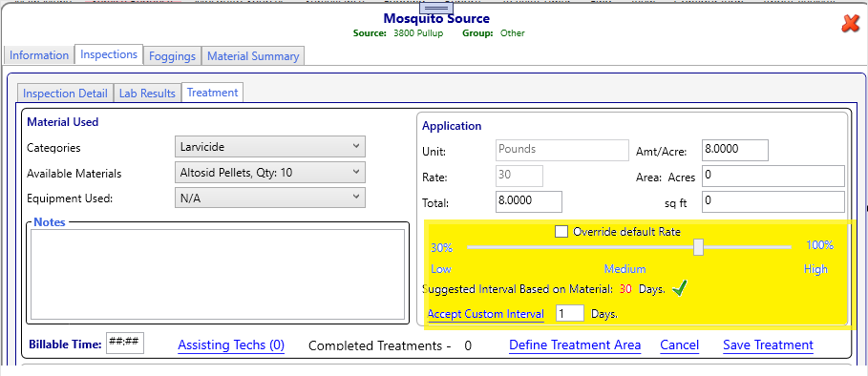Click the red 30 suggested interval value
The image size is (868, 376).
click(625, 288)
